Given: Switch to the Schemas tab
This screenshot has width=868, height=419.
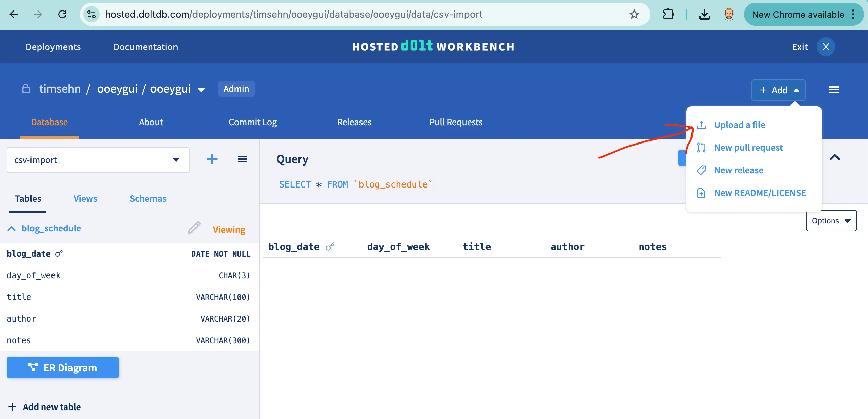Looking at the screenshot, I should pos(148,199).
